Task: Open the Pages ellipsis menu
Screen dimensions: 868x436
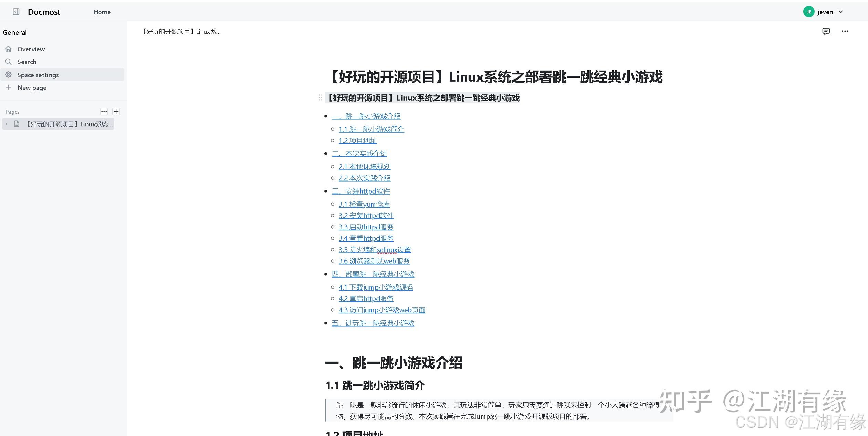Action: coord(104,111)
